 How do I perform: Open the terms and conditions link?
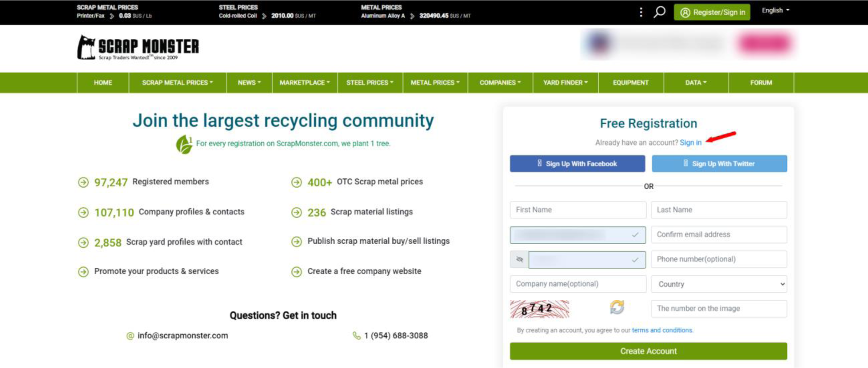point(662,330)
